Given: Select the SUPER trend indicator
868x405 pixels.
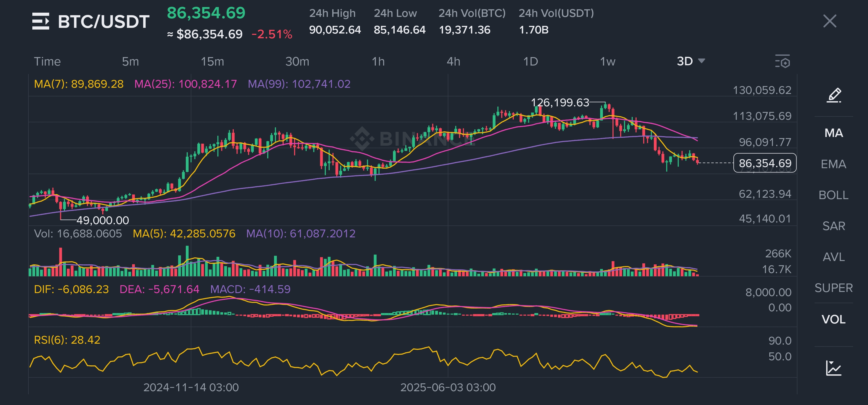Looking at the screenshot, I should 834,288.
